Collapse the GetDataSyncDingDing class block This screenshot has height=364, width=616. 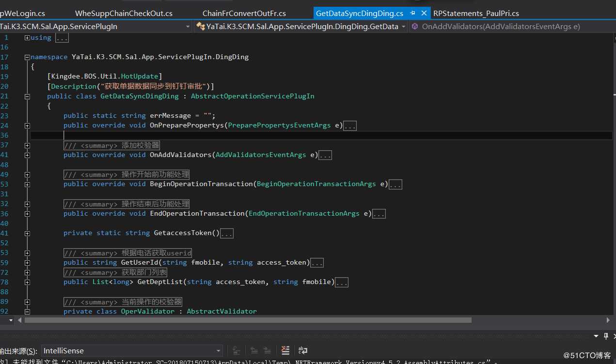tap(27, 96)
